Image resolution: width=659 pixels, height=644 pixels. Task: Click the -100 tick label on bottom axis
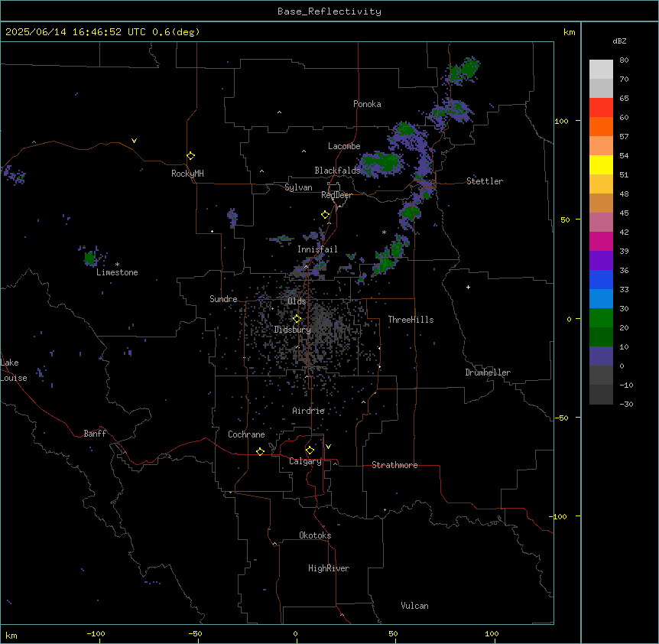[96, 633]
